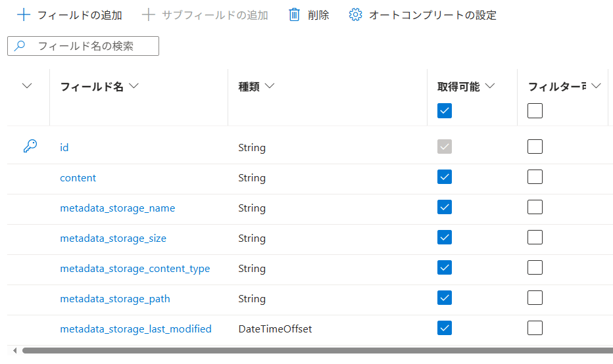Viewport: 613px width, 364px height.
Task: Click the key icon beside id
Action: 30,147
